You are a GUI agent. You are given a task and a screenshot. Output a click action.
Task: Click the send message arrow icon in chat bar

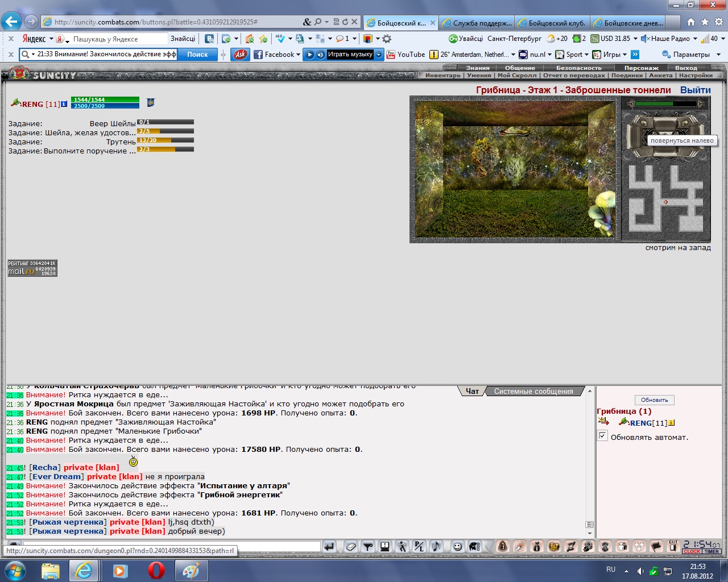click(x=329, y=547)
